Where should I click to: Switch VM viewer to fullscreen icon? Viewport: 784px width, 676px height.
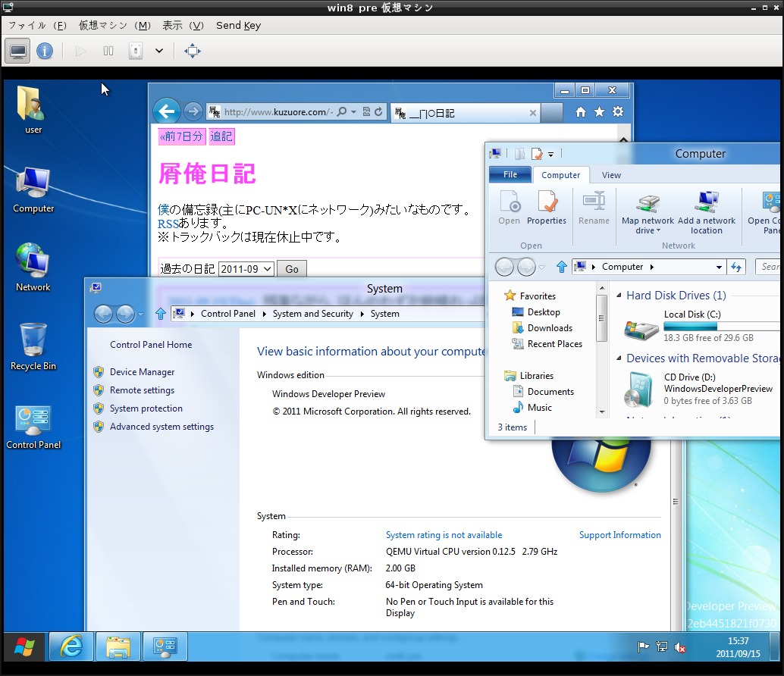pos(193,51)
